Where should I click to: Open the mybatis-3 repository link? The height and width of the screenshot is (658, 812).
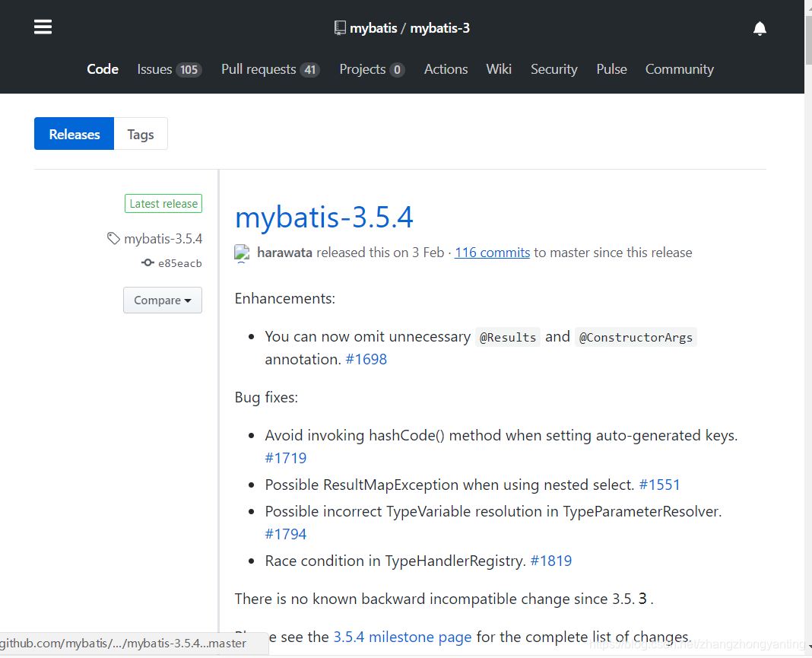[x=439, y=28]
